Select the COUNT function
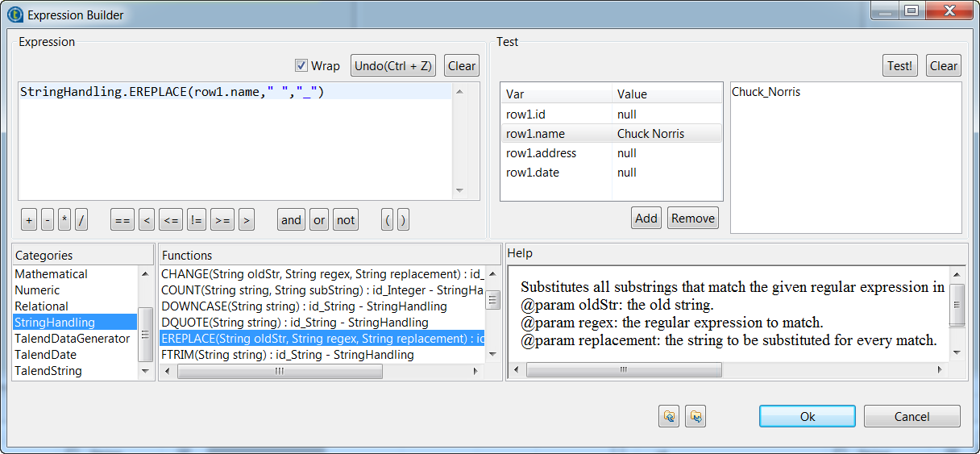Screen dimensions: 980x454 click(322, 290)
